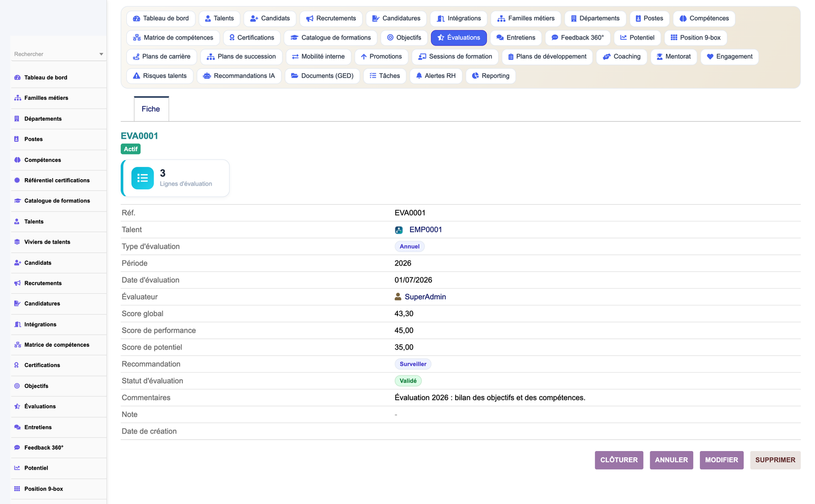Click the Tableau de bord sidebar gauge icon
The height and width of the screenshot is (504, 815).
tap(17, 78)
